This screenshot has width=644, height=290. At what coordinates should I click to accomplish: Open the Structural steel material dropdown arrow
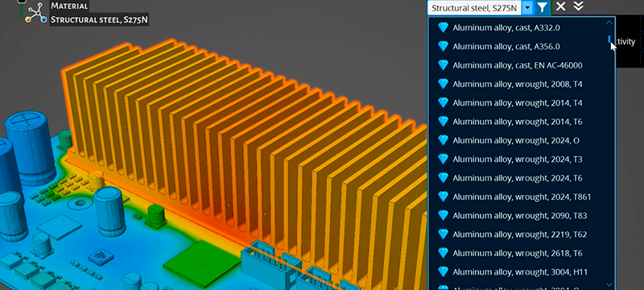coord(528,7)
